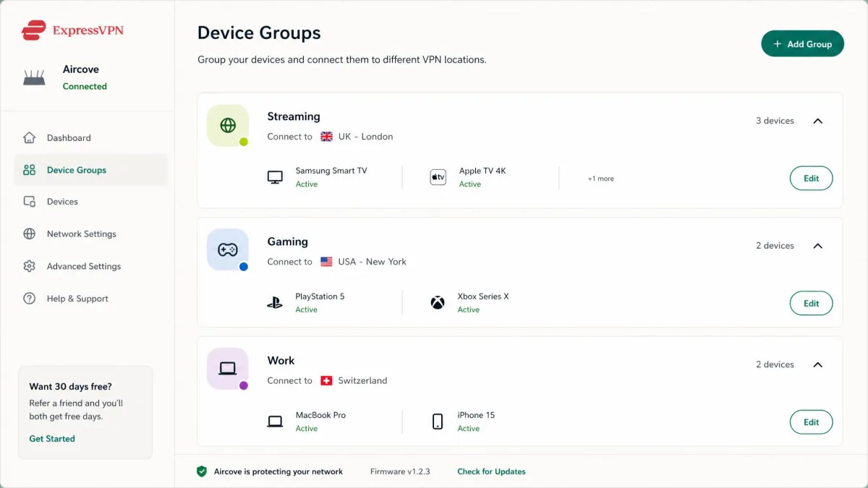Click the USA flag icon
Image resolution: width=868 pixels, height=488 pixels.
click(x=326, y=262)
